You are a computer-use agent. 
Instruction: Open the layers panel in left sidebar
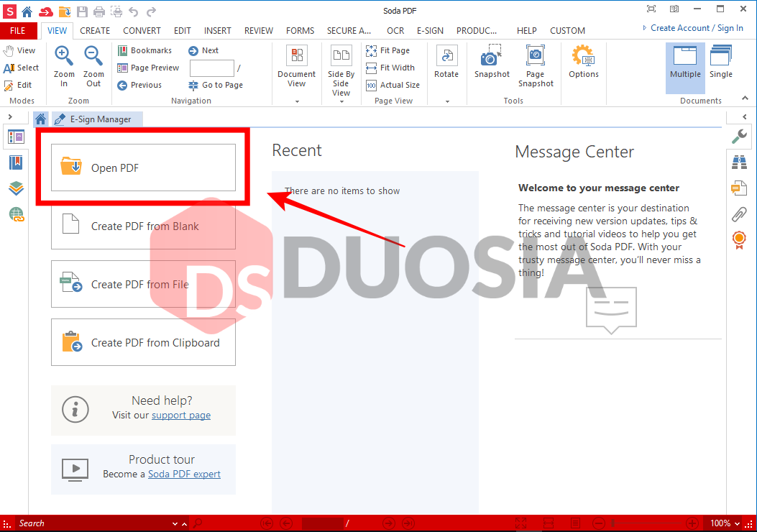pyautogui.click(x=16, y=188)
